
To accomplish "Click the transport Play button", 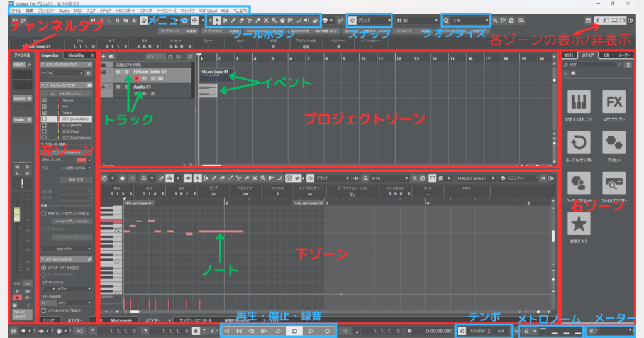I will click(311, 330).
